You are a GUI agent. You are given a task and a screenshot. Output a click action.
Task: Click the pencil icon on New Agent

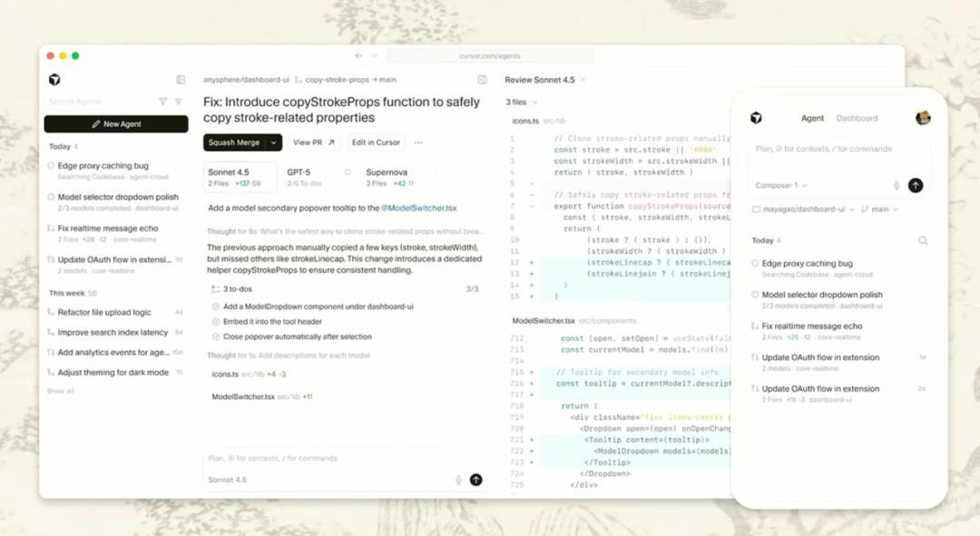coord(96,123)
